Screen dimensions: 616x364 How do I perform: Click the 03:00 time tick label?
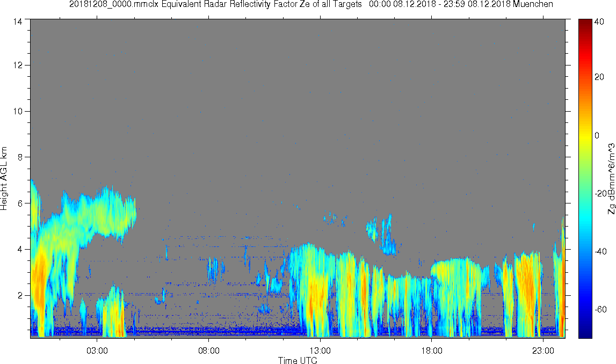pos(97,350)
